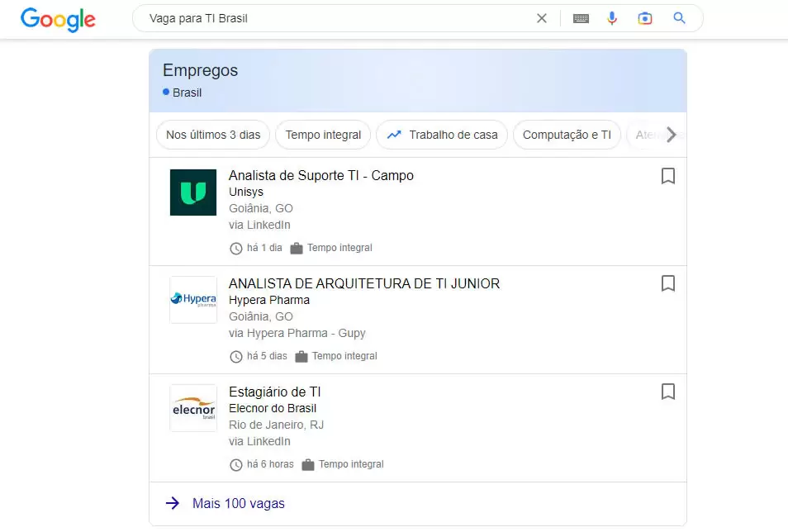Open 'ANALISTA DE ARQUITETURA DE TI JUNIOR' listing
This screenshot has height=532, width=788.
coord(364,283)
